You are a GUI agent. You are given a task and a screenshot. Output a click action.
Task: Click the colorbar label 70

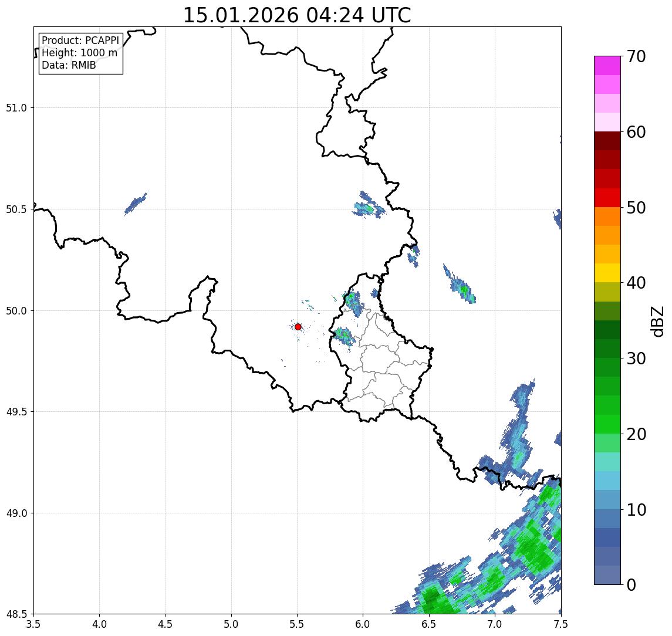pos(636,56)
